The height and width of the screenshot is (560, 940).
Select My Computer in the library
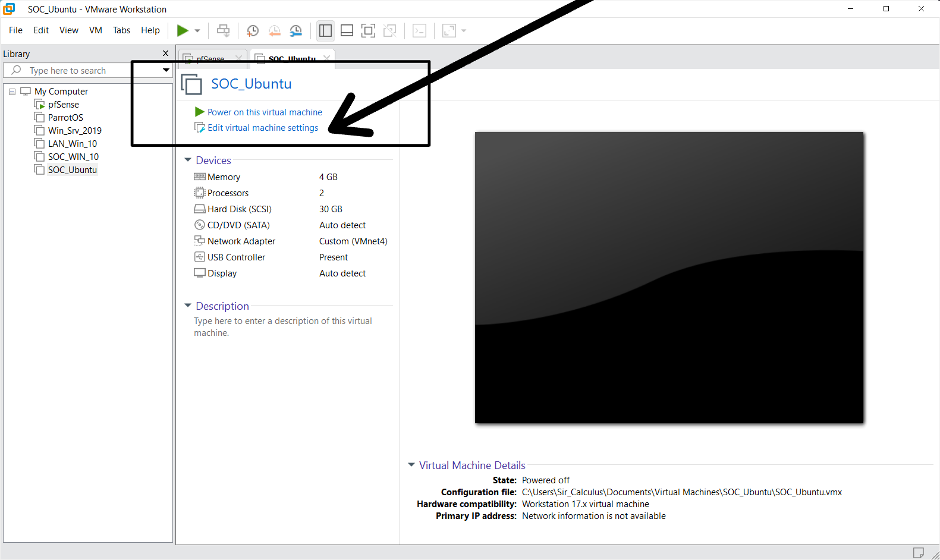61,92
